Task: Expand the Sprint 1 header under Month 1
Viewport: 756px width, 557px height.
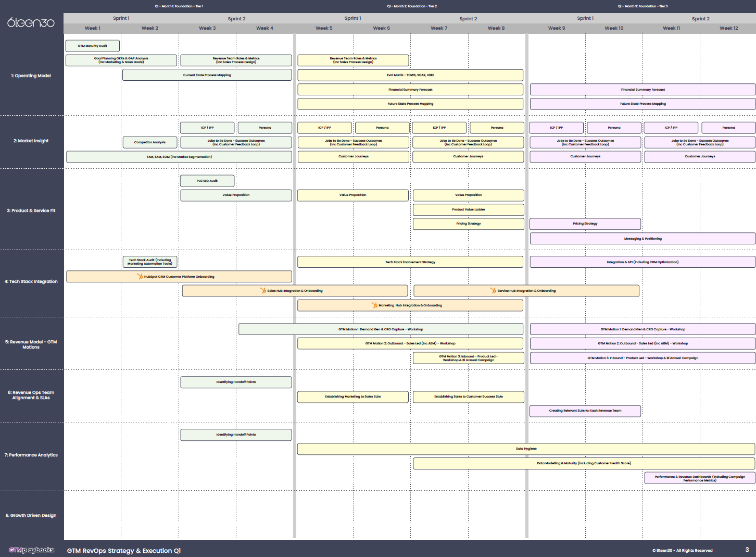Action: [x=121, y=18]
